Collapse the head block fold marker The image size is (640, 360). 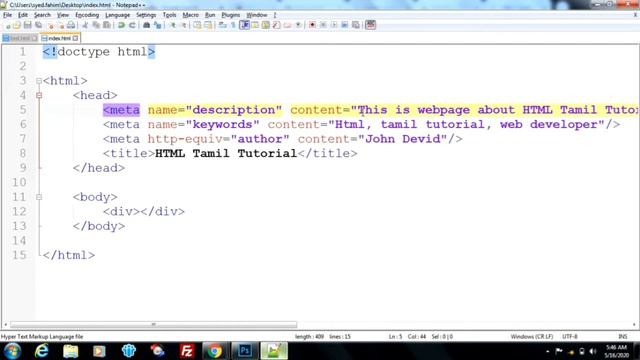coord(39,96)
